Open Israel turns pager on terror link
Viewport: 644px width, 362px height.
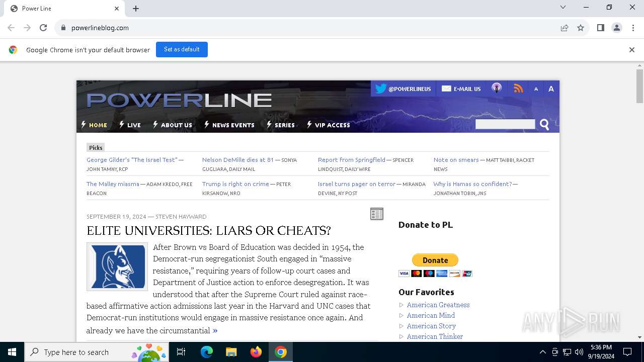(357, 184)
